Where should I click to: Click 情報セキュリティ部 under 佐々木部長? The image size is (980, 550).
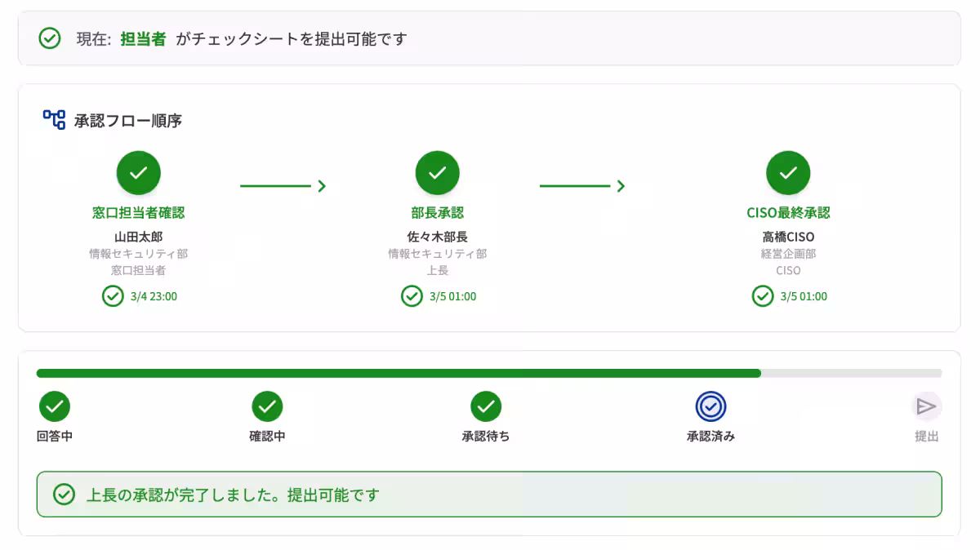[438, 254]
